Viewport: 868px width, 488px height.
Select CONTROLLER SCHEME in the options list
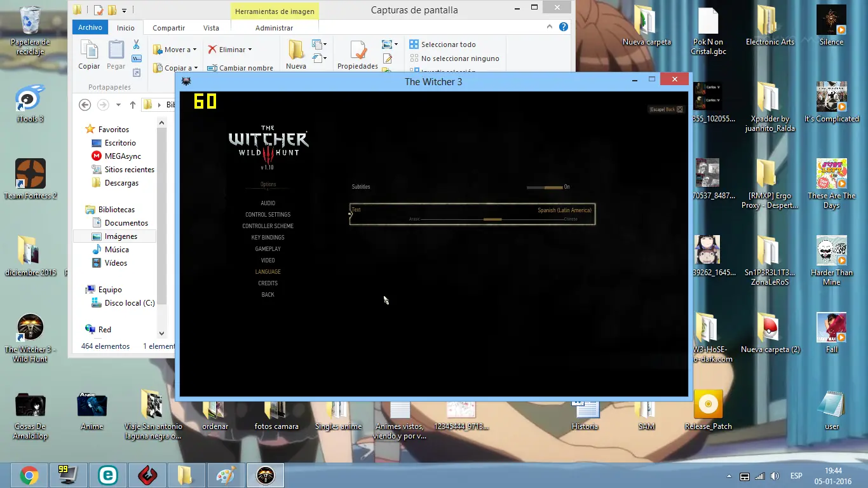pyautogui.click(x=268, y=226)
